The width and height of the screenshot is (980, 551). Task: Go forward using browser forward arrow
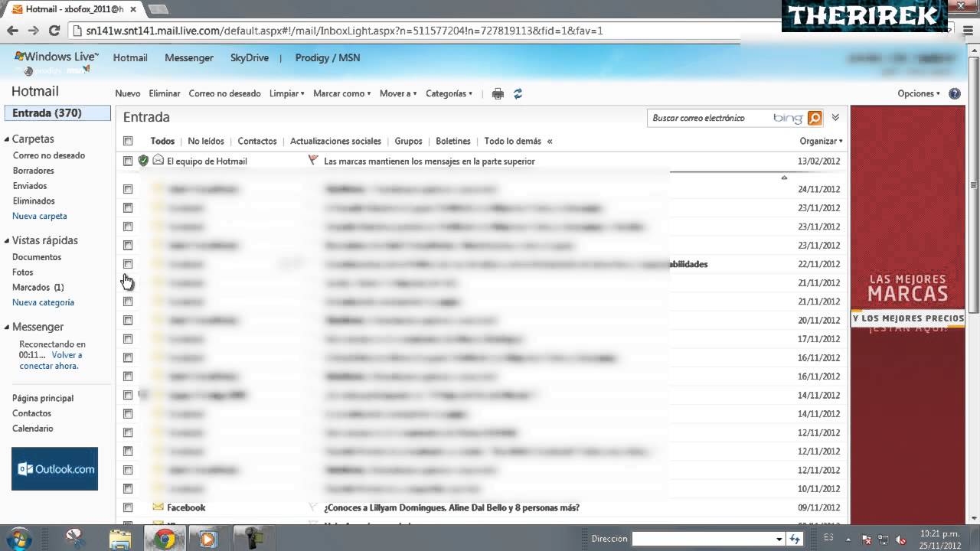(33, 31)
